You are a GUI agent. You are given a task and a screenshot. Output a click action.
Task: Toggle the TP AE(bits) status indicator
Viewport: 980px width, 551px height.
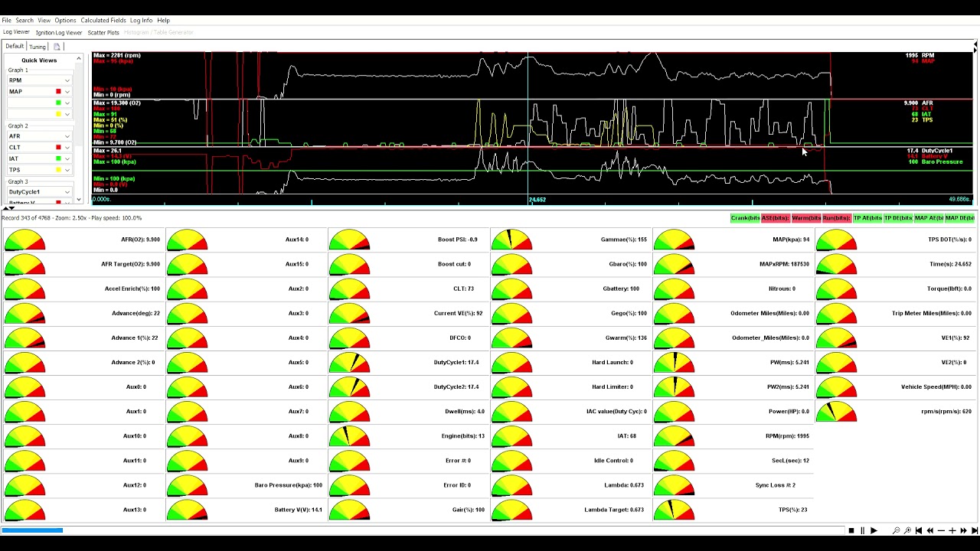[x=867, y=218]
